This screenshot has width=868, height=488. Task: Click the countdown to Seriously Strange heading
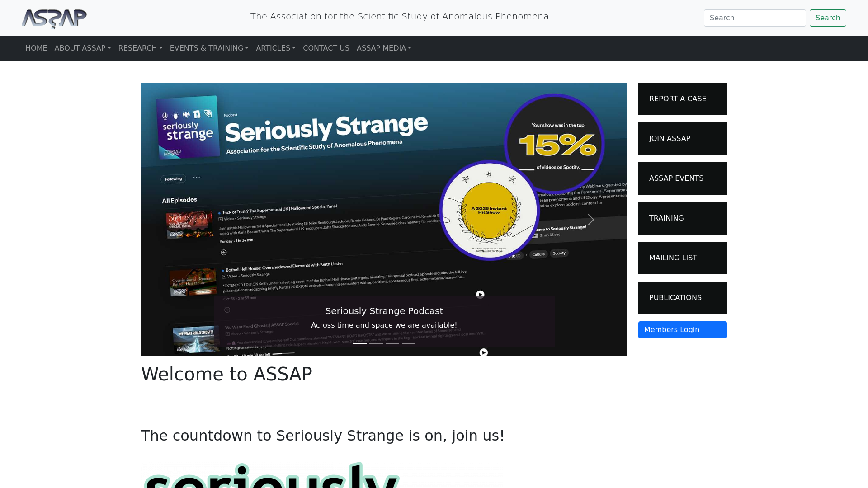323,436
